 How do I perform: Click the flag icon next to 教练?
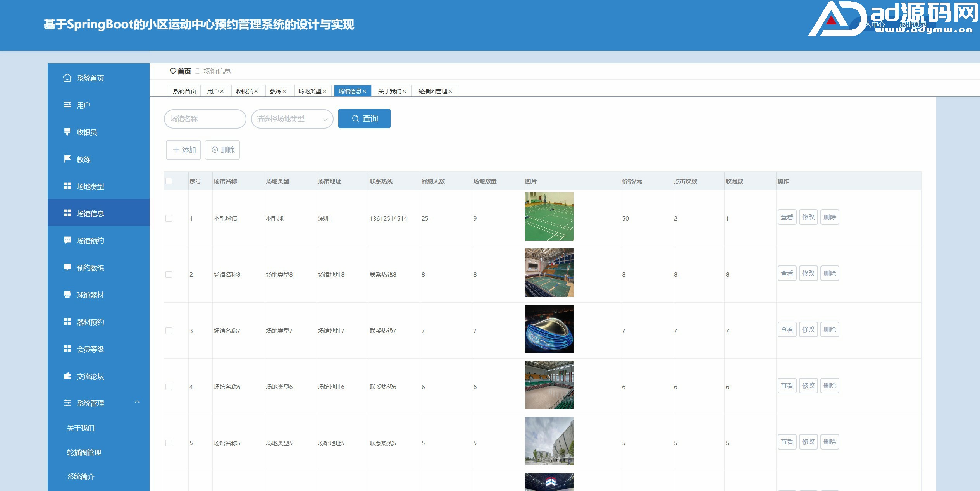pos(67,159)
